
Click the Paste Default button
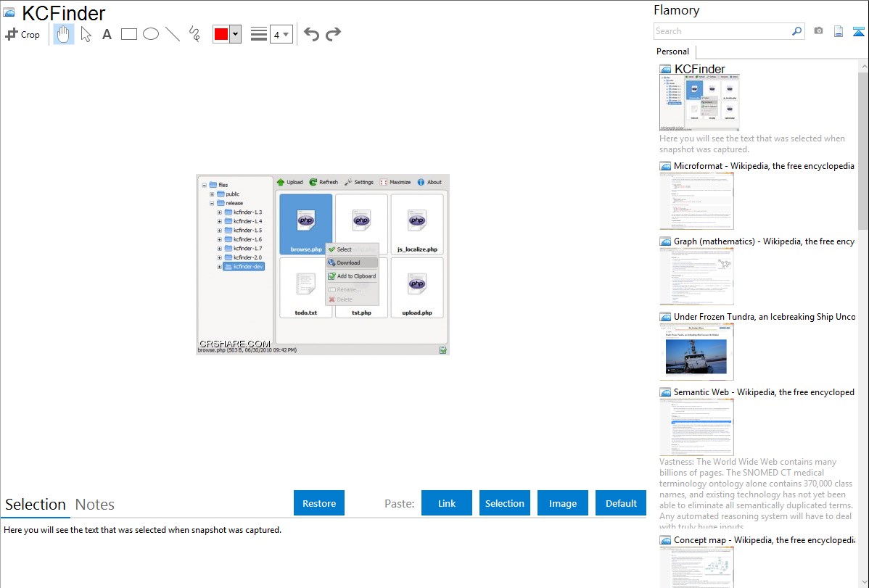click(621, 503)
